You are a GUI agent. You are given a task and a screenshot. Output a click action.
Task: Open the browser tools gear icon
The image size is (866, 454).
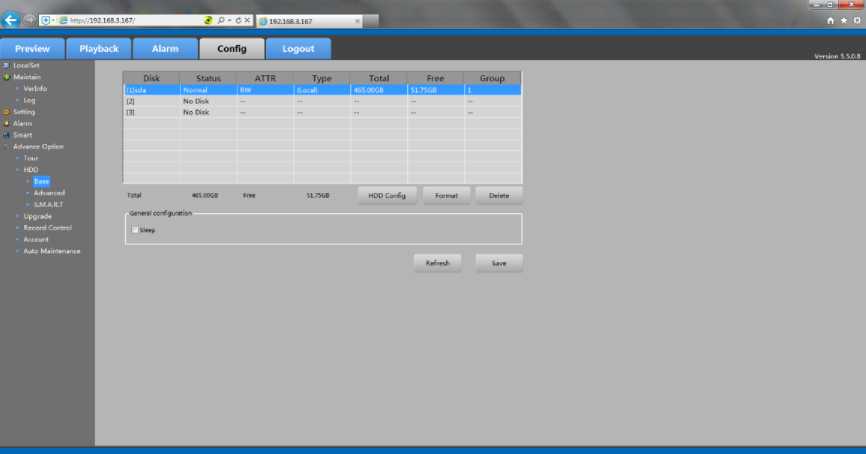(856, 20)
